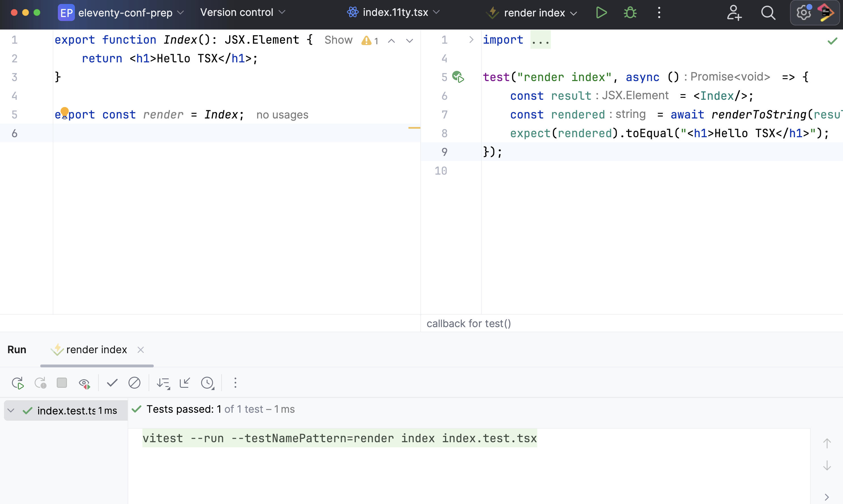
Task: Run test via line 5 gutter icon
Action: click(x=458, y=77)
